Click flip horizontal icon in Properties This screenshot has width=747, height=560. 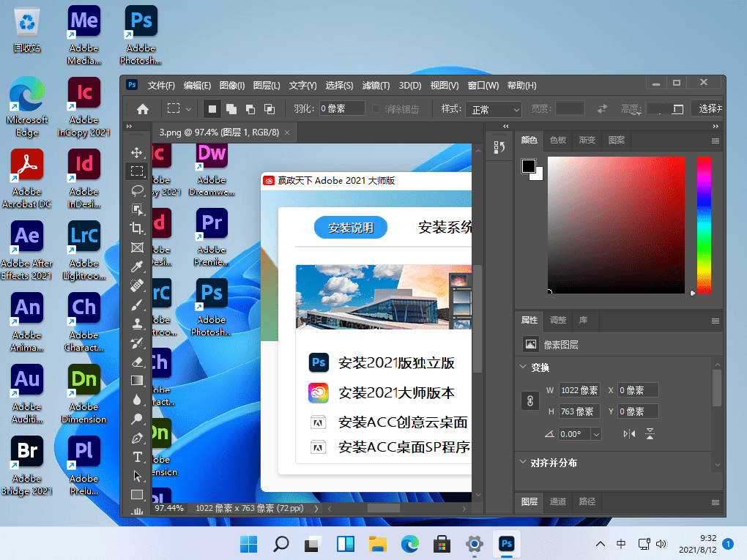tap(629, 434)
